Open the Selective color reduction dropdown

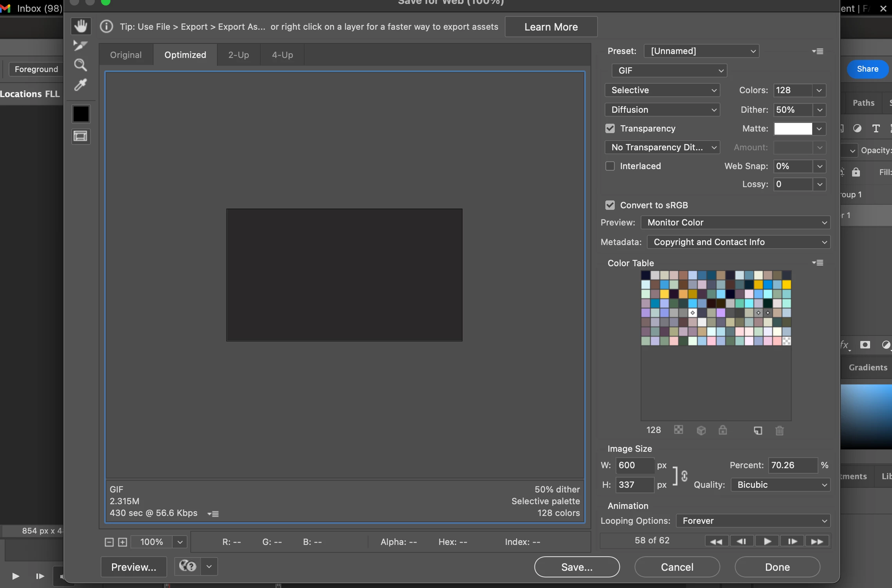[663, 90]
